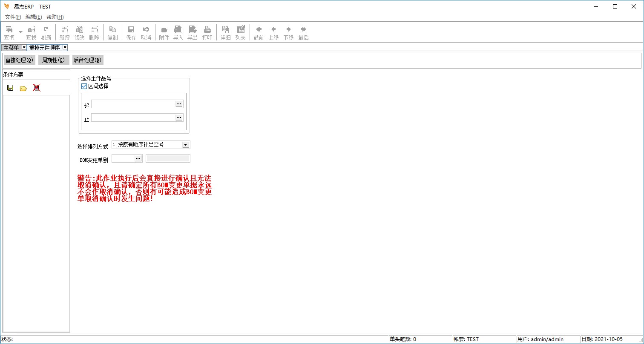Click the 后台处理(B) button
The height and width of the screenshot is (344, 644).
[87, 60]
